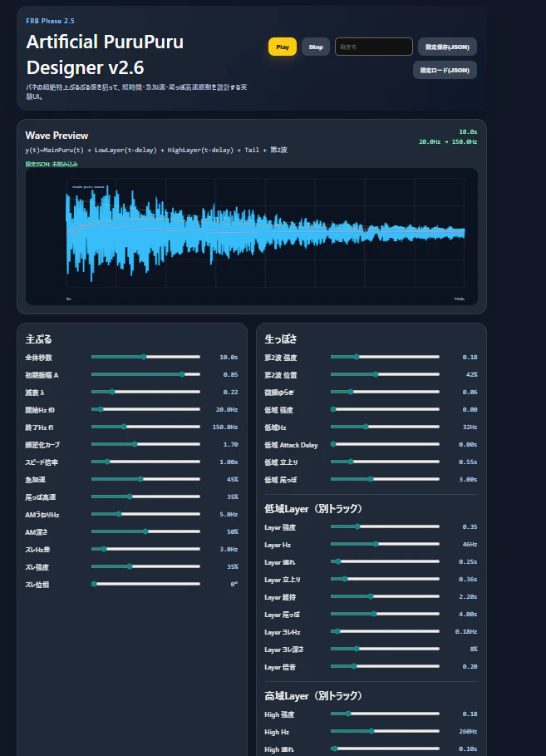
Task: Adjust the 終了Hz f1 slider
Action: (145, 427)
